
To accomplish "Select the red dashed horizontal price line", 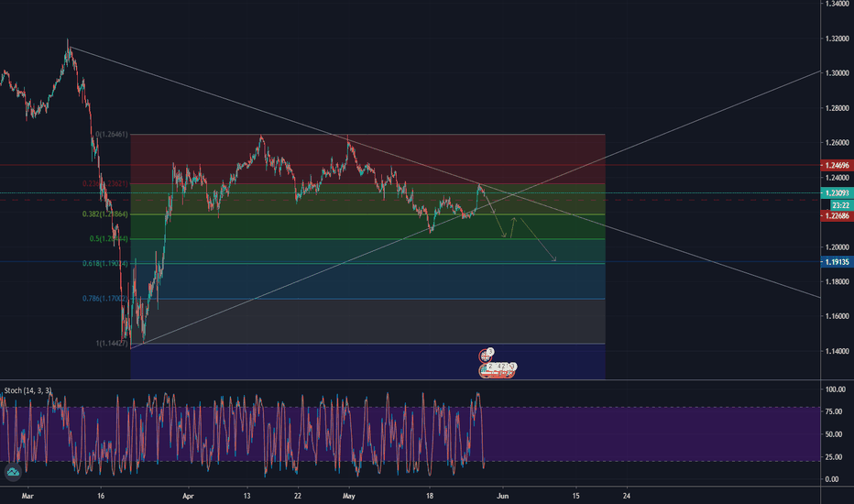I will 410,200.
